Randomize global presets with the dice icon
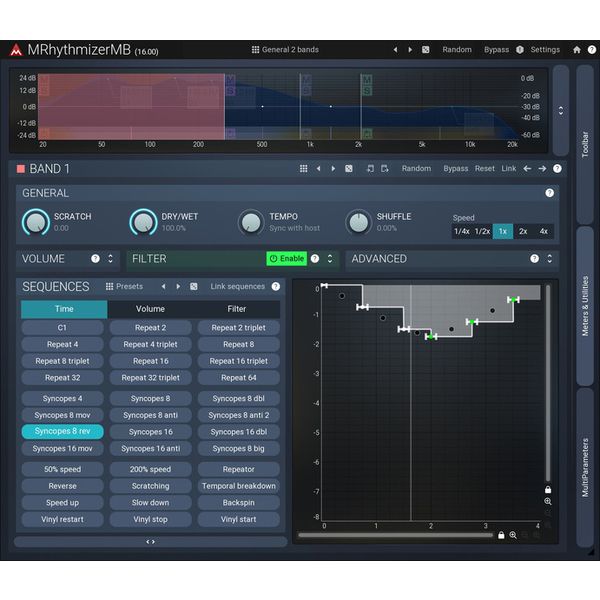The image size is (600, 600). point(425,49)
